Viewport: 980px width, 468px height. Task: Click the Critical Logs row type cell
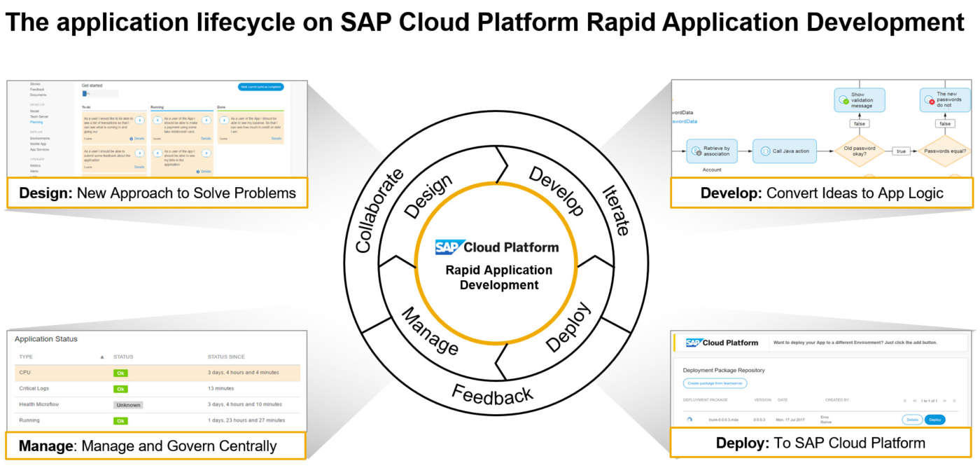[x=34, y=388]
